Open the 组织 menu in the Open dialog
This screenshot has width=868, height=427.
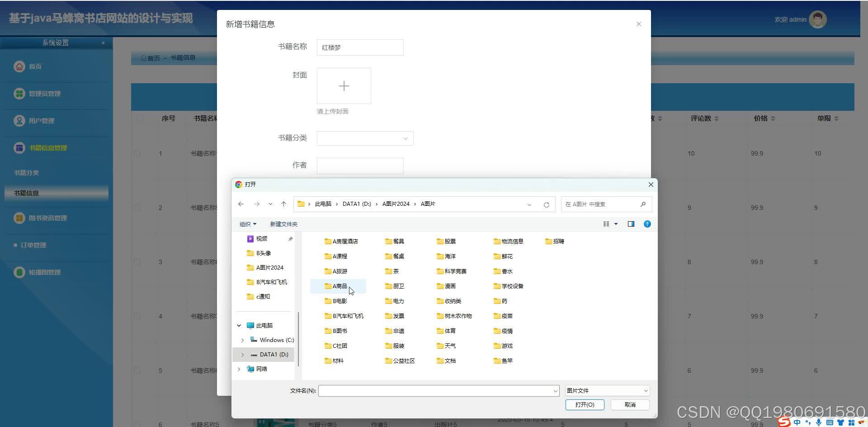click(x=248, y=223)
